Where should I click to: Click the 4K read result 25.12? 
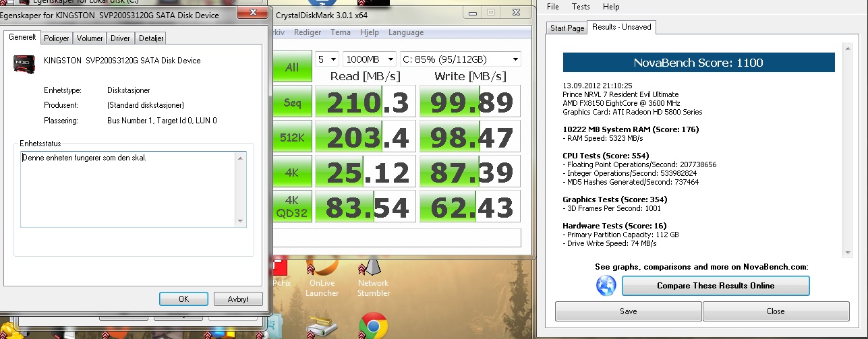tap(364, 173)
